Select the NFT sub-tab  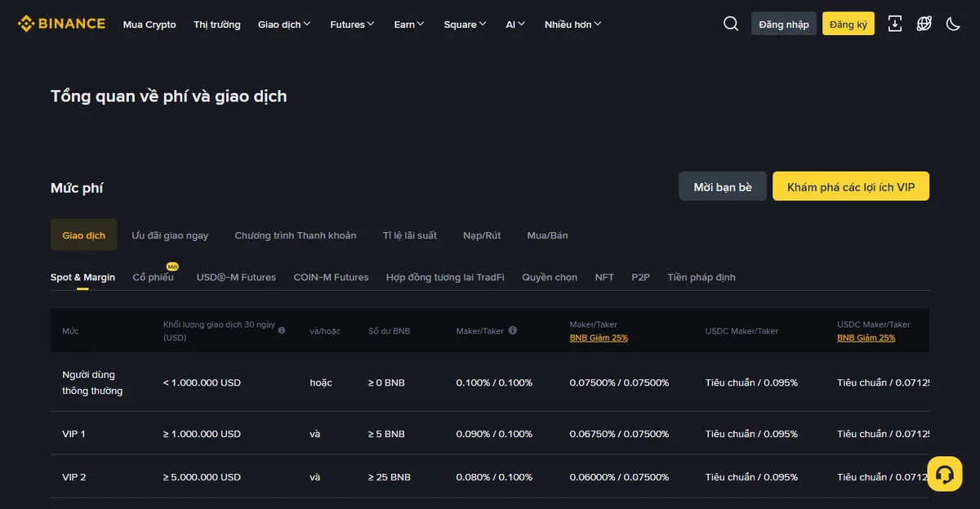tap(604, 277)
